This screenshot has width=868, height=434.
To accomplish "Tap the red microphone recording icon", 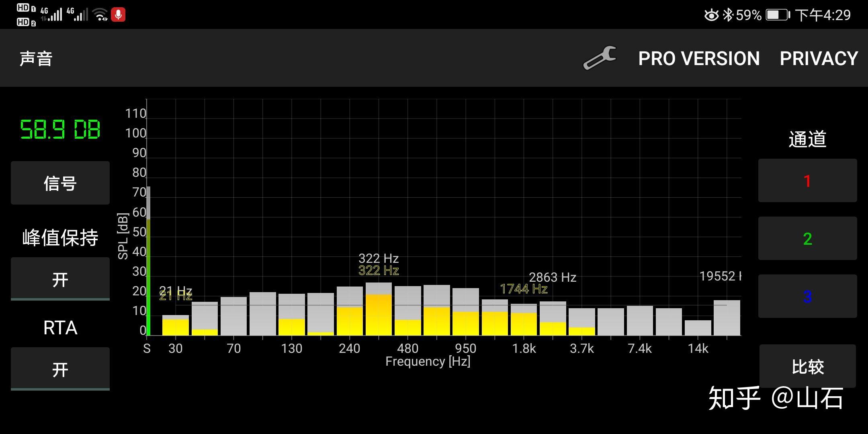I will pyautogui.click(x=118, y=15).
